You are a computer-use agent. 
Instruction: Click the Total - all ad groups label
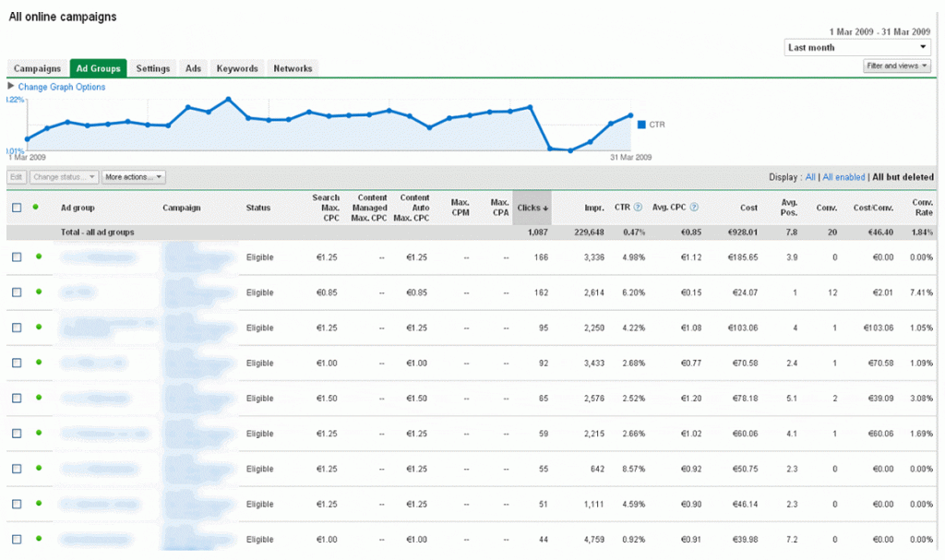[97, 232]
